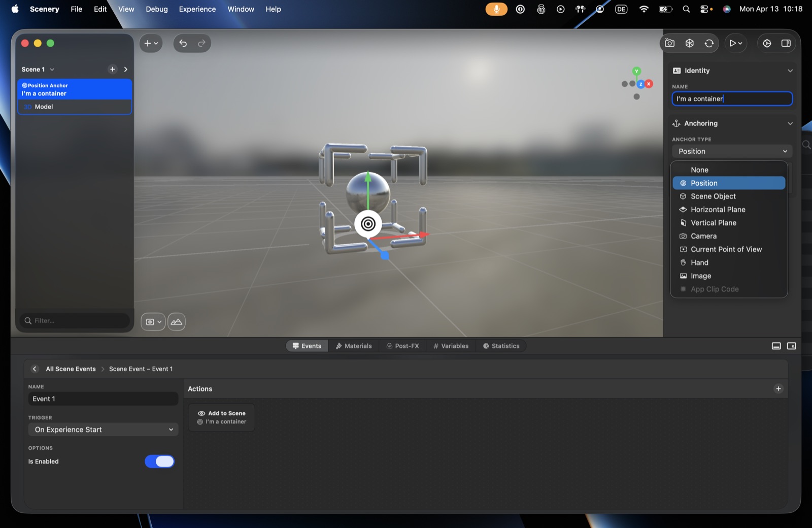Click the redo arrow in the toolbar
812x528 pixels.
click(x=201, y=43)
